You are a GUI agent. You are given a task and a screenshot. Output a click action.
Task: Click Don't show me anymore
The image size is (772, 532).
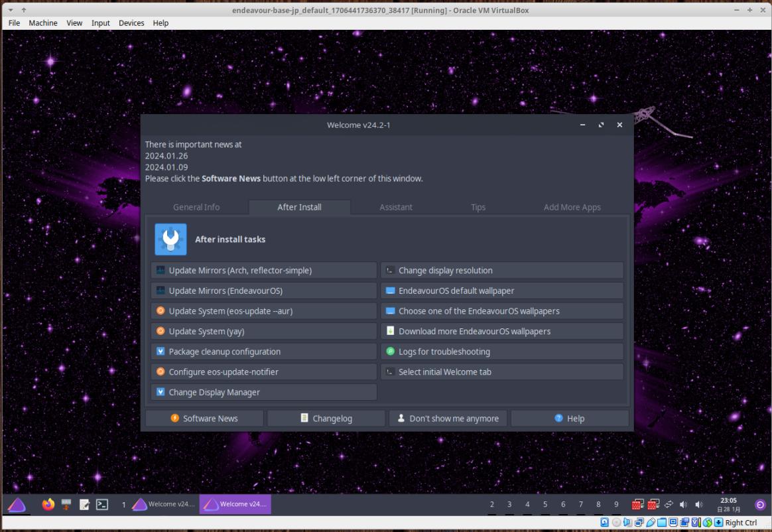tap(448, 418)
